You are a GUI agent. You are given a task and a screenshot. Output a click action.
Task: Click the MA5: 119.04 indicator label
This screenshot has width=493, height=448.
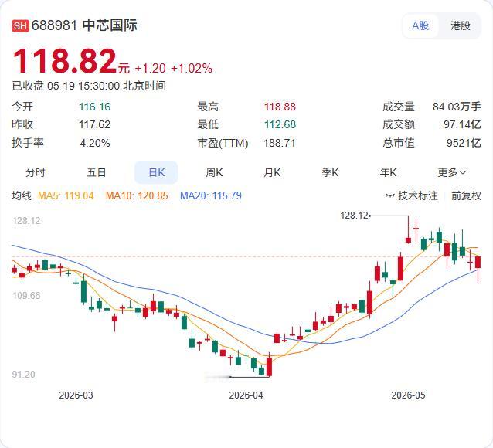coord(66,196)
